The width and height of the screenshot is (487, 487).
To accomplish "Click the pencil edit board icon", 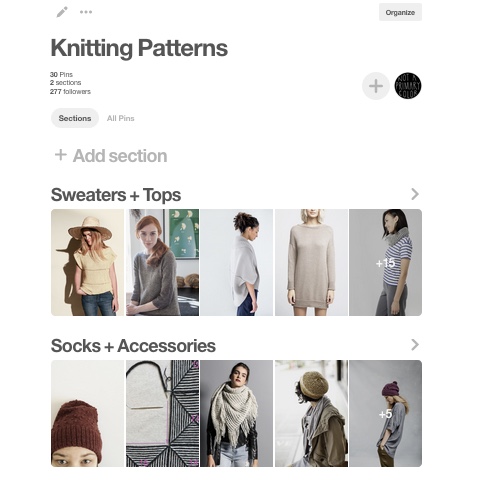I will point(62,12).
